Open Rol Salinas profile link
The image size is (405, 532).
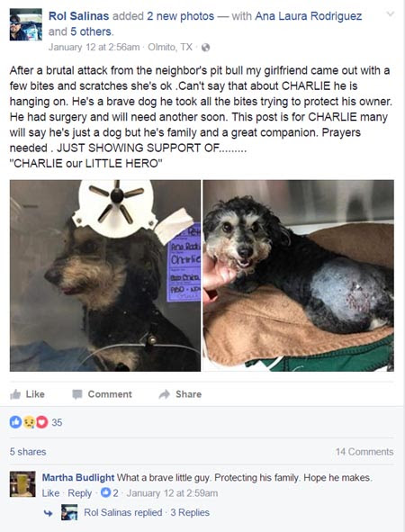78,16
